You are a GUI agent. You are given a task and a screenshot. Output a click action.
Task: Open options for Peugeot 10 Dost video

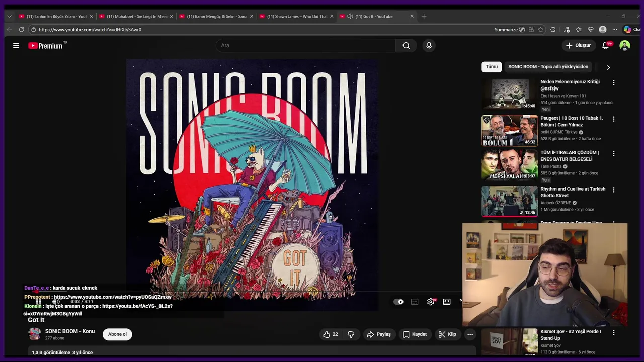click(x=613, y=119)
